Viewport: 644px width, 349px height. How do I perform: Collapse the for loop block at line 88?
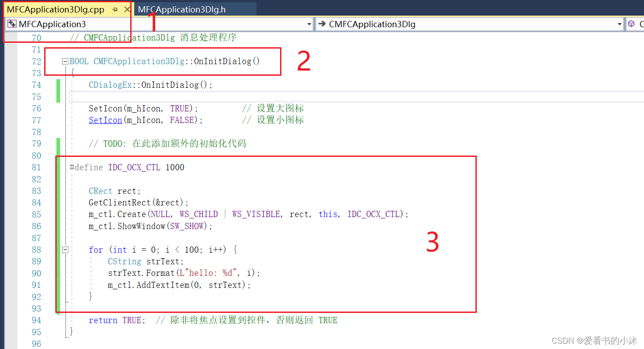65,250
